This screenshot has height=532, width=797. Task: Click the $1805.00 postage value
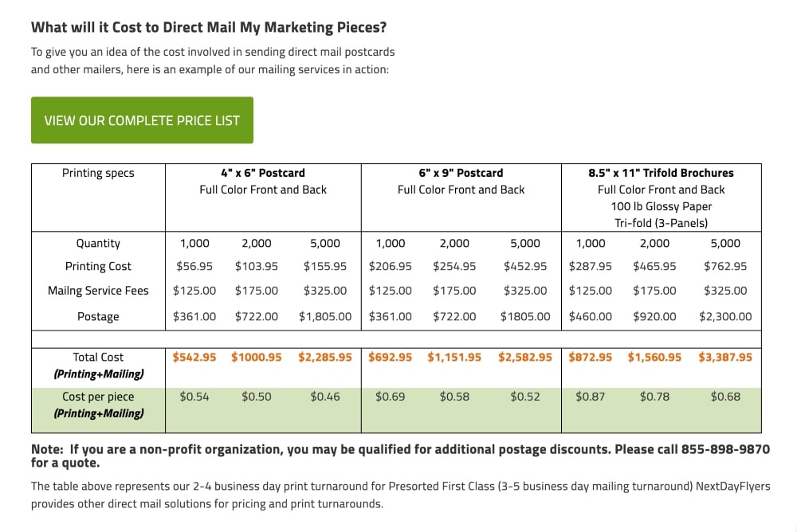coord(526,315)
